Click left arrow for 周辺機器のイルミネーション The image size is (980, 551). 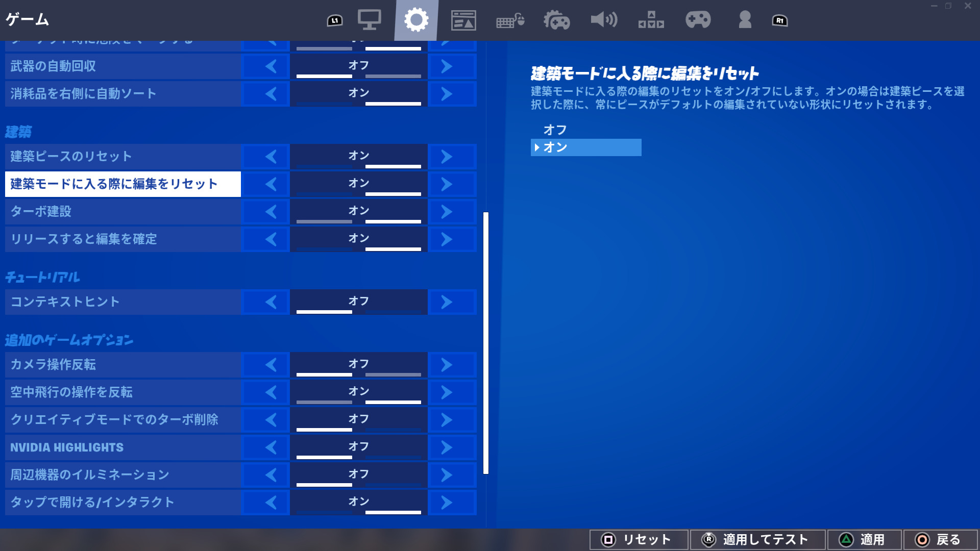(x=266, y=475)
